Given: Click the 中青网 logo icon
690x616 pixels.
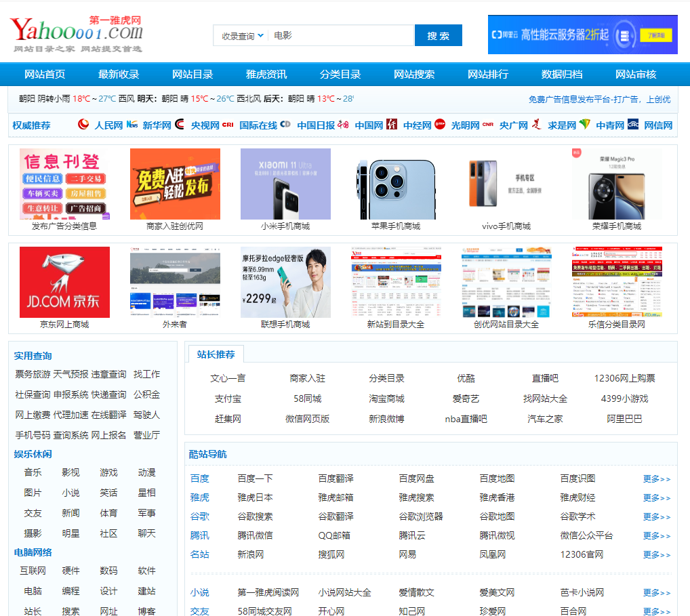Looking at the screenshot, I should (584, 124).
